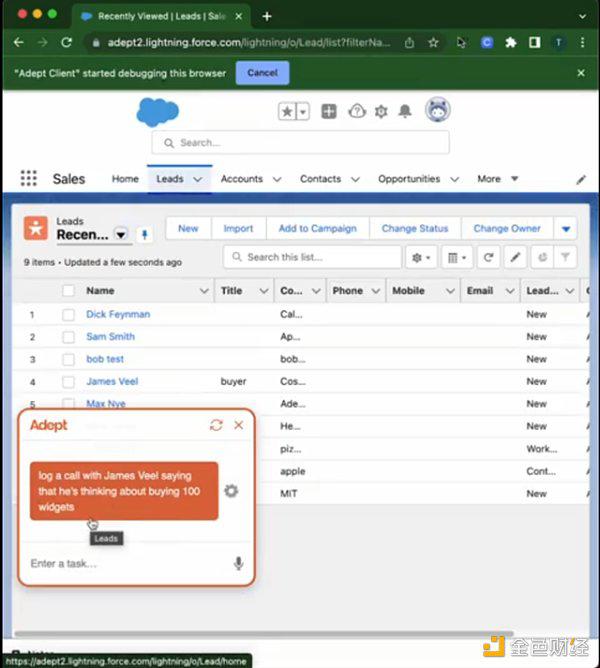
Task: Check the box for Dick Feynman
Action: coord(68,314)
